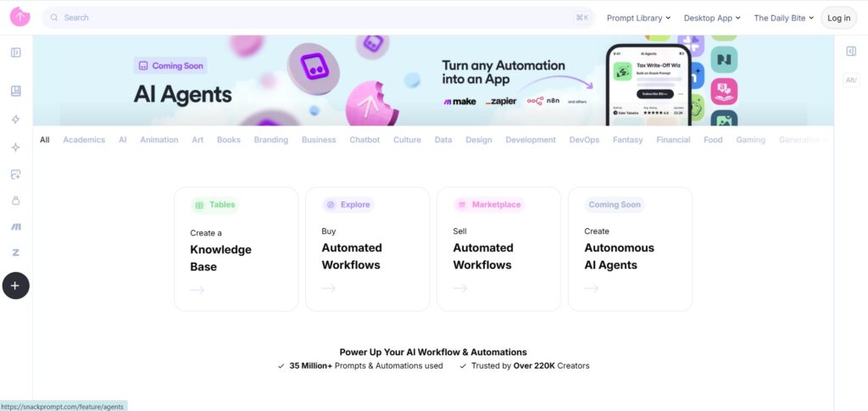
Task: Open the Prompt Library dropdown
Action: tap(638, 18)
